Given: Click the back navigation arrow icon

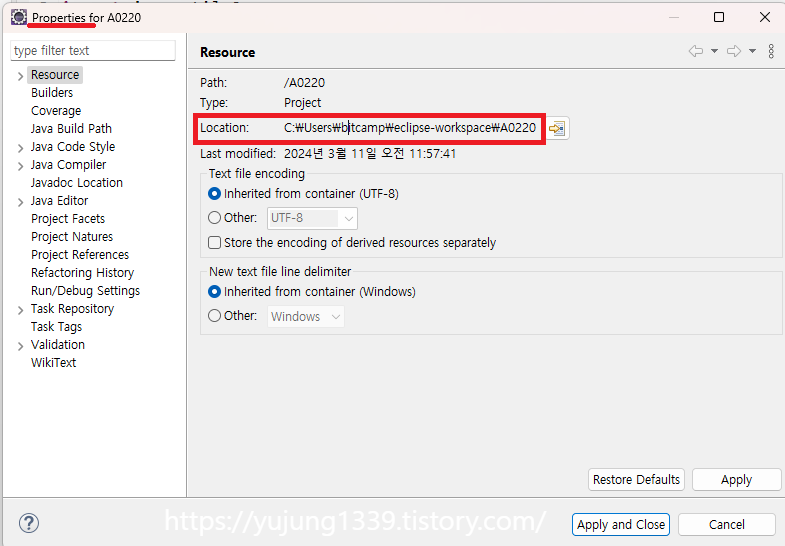Looking at the screenshot, I should click(x=696, y=51).
